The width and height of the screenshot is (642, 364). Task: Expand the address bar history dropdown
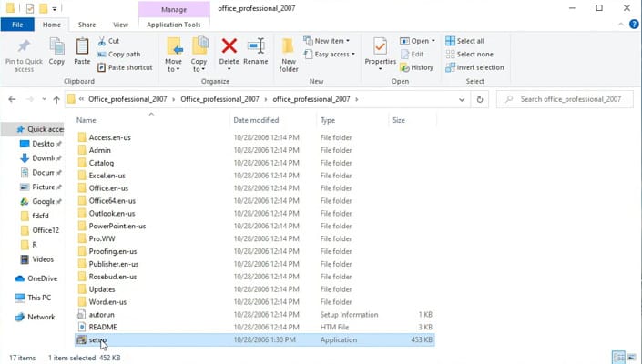462,99
